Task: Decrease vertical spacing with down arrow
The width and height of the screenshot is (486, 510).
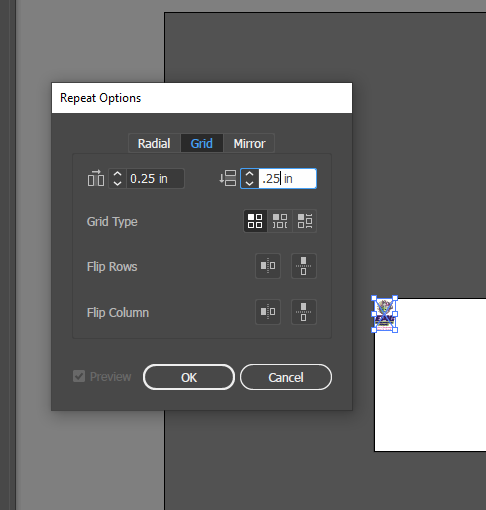Action: (249, 183)
